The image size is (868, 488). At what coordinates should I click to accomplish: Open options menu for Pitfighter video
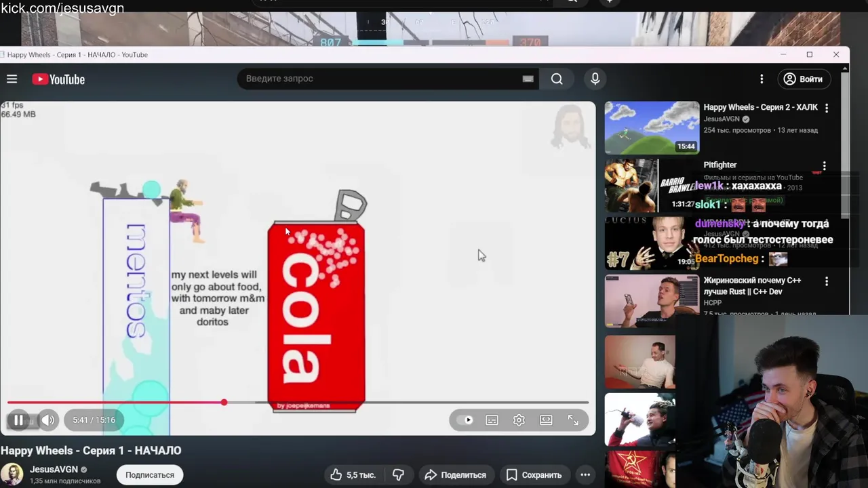pos(824,166)
